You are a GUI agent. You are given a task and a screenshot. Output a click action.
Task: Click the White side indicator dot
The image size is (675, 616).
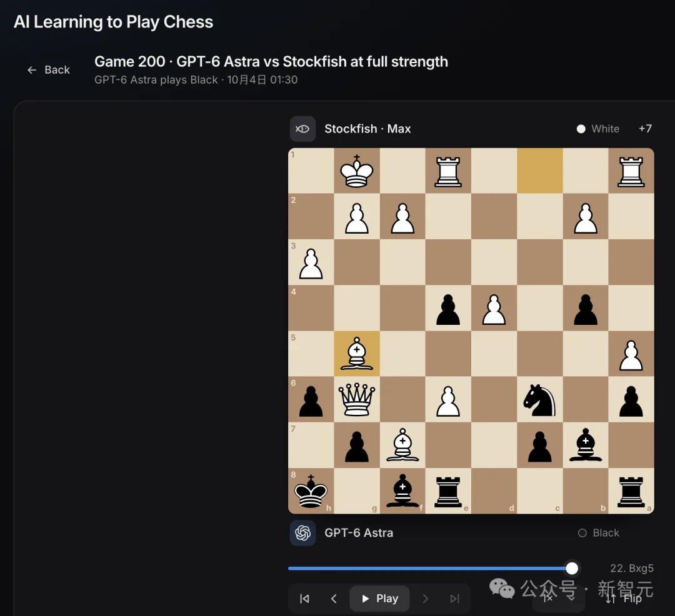pyautogui.click(x=581, y=129)
